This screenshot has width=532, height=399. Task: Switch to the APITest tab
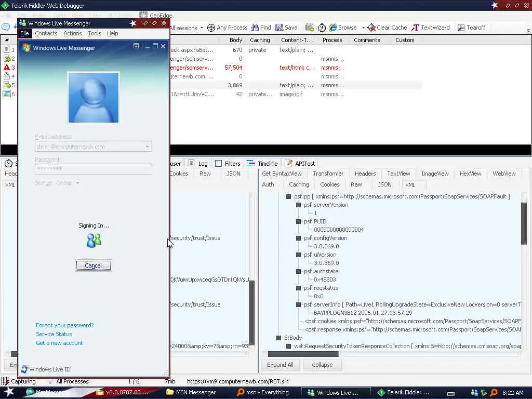click(x=300, y=164)
